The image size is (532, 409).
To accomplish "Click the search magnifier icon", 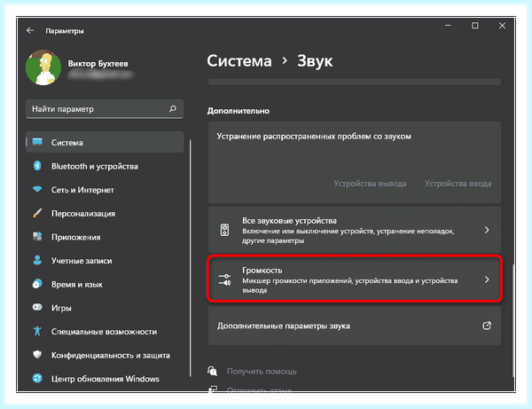I will tap(173, 108).
